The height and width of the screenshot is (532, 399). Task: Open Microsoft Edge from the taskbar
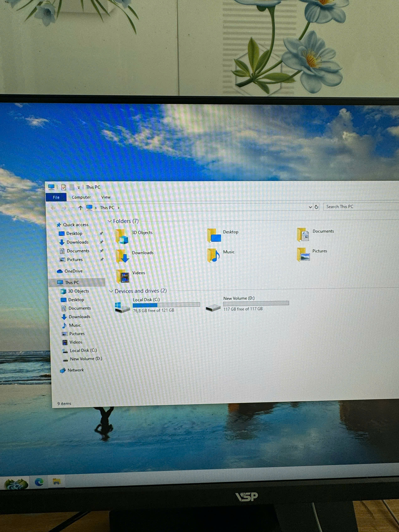click(x=39, y=482)
